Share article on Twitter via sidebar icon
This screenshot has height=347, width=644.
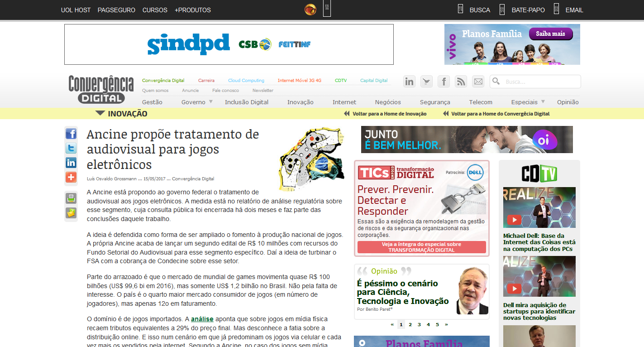coord(71,148)
